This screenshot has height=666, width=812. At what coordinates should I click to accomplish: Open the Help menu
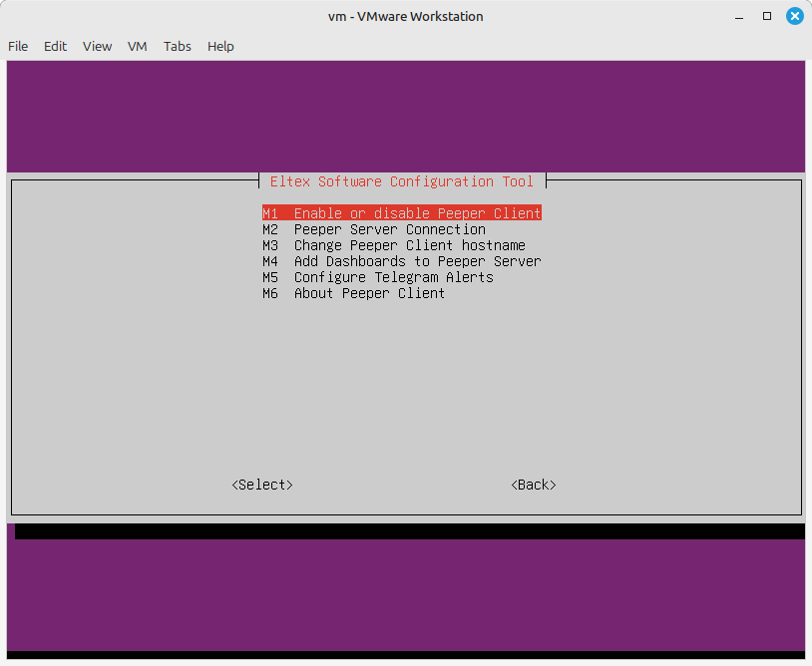(x=220, y=47)
